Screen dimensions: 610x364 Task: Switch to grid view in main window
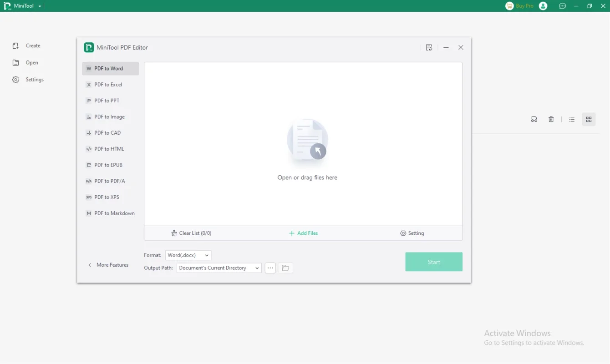(x=589, y=119)
